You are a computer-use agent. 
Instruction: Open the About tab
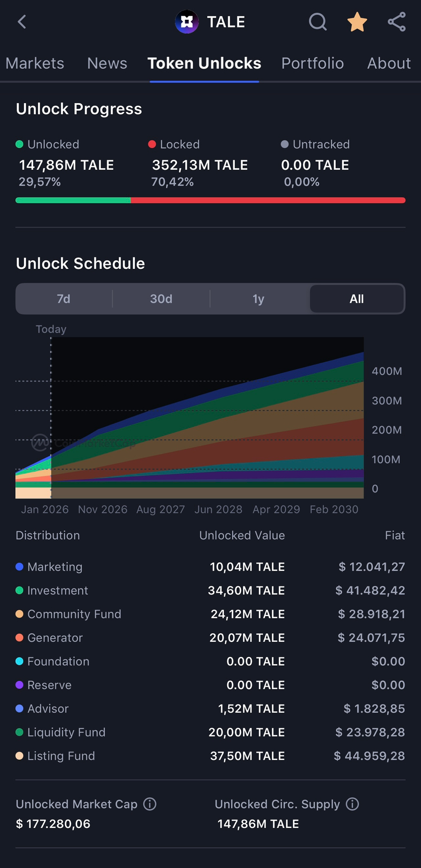pos(388,64)
